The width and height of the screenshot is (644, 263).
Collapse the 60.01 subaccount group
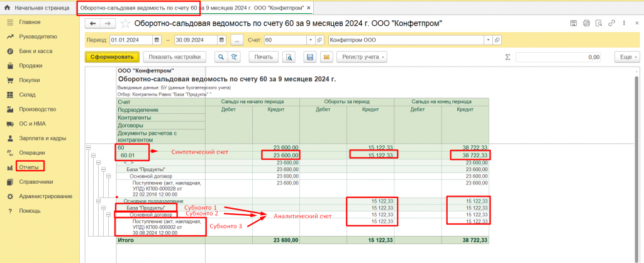click(x=93, y=155)
